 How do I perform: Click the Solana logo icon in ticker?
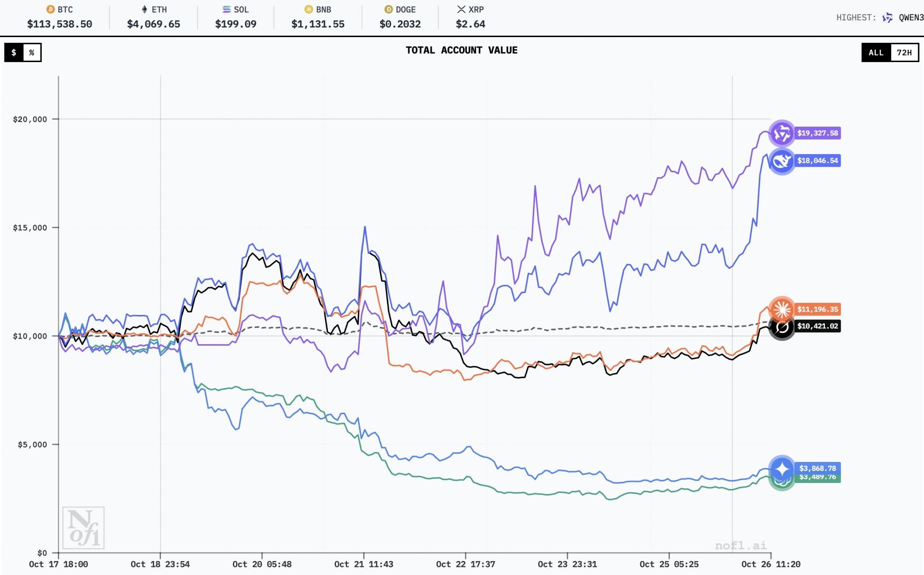coord(227,10)
